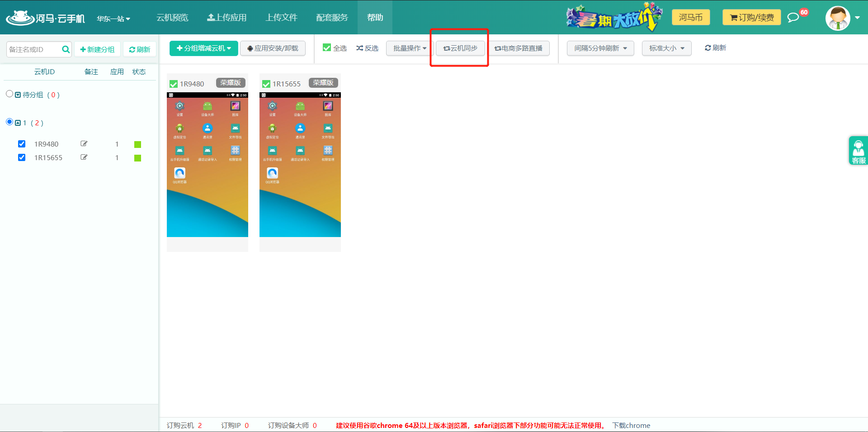The height and width of the screenshot is (432, 868).
Task: Go to the 云机预览 tab
Action: 172,18
